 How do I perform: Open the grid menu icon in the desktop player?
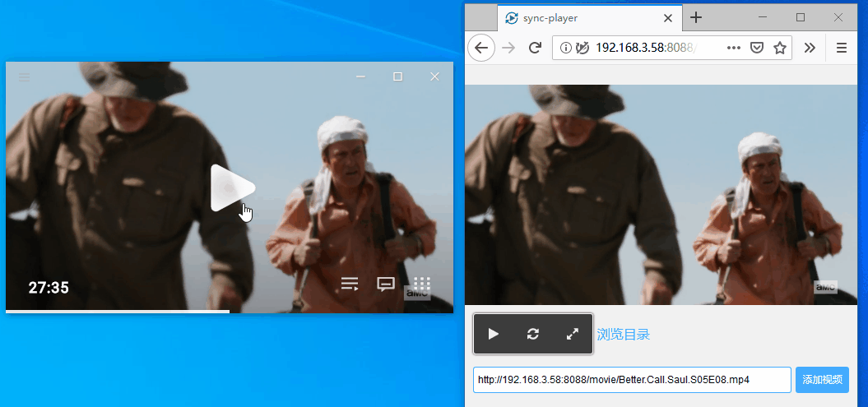click(421, 284)
